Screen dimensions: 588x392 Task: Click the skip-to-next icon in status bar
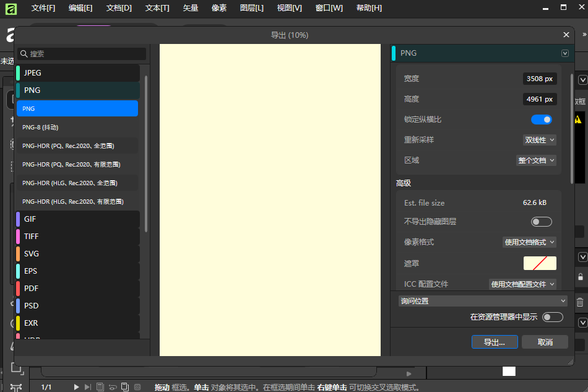coord(88,387)
